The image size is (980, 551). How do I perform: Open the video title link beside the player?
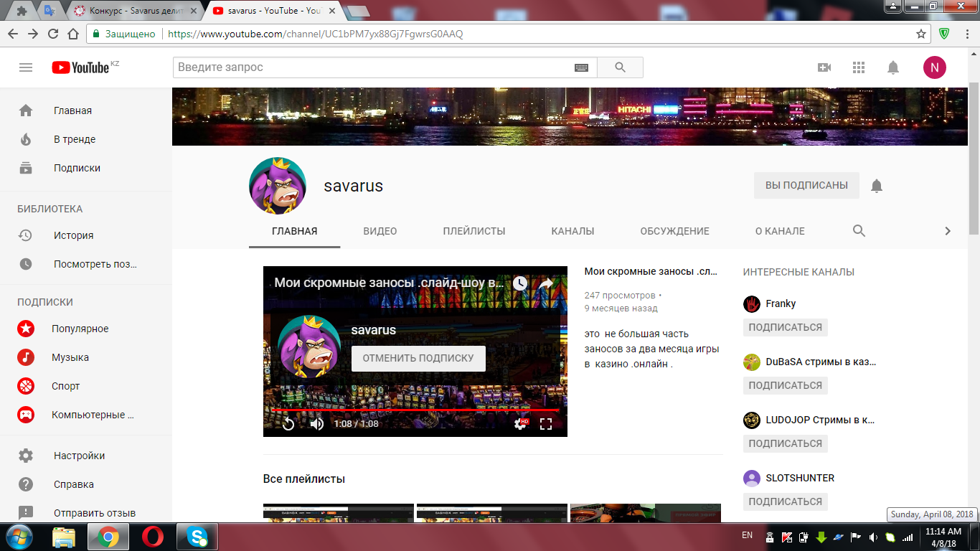click(651, 272)
